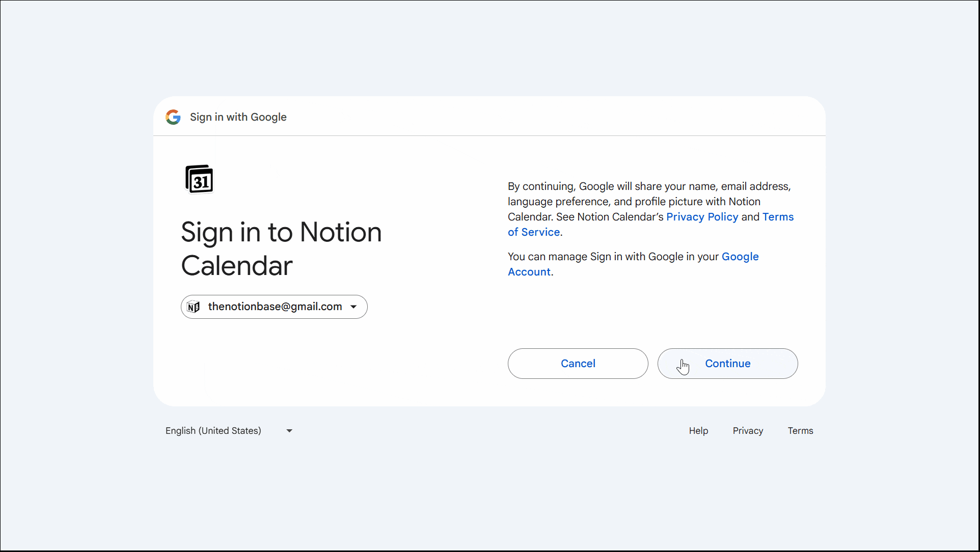
Task: Open the Terms of Service link
Action: tap(778, 217)
